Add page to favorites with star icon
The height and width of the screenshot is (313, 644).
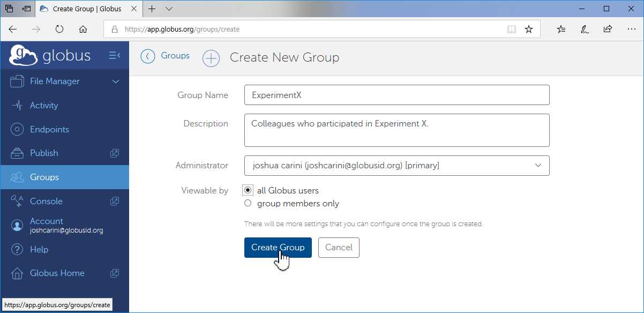pyautogui.click(x=529, y=29)
